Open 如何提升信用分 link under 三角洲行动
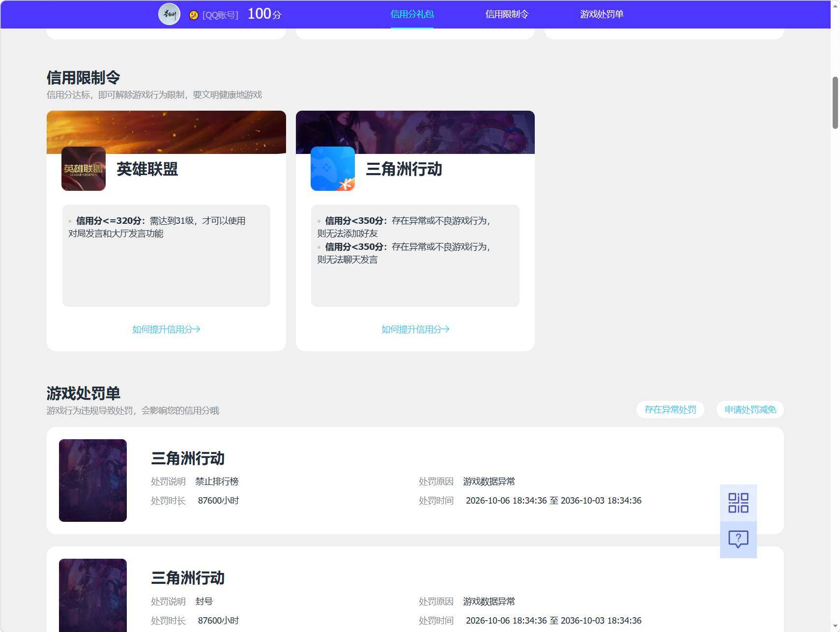This screenshot has width=840, height=632. (x=415, y=329)
